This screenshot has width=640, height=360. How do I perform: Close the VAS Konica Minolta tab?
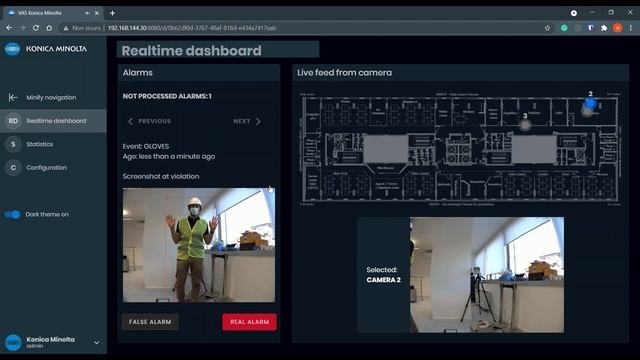coord(97,13)
